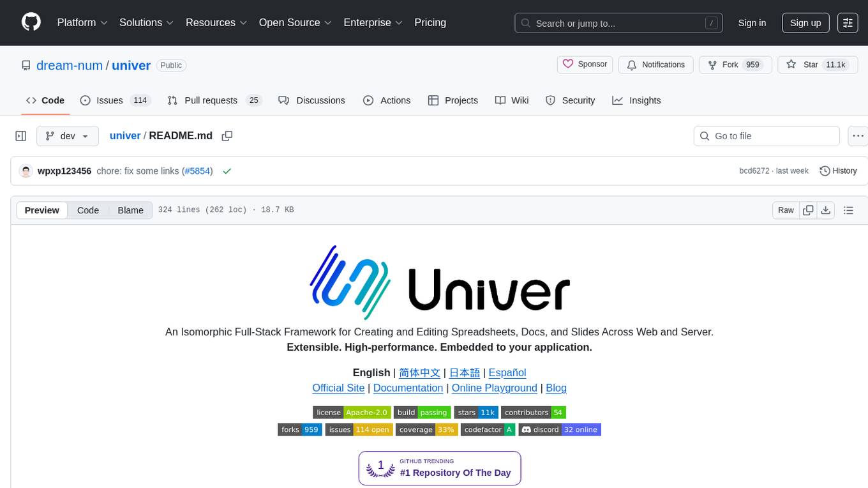868x488 pixels.
Task: Focus the Search or jump to field
Action: coord(618,23)
